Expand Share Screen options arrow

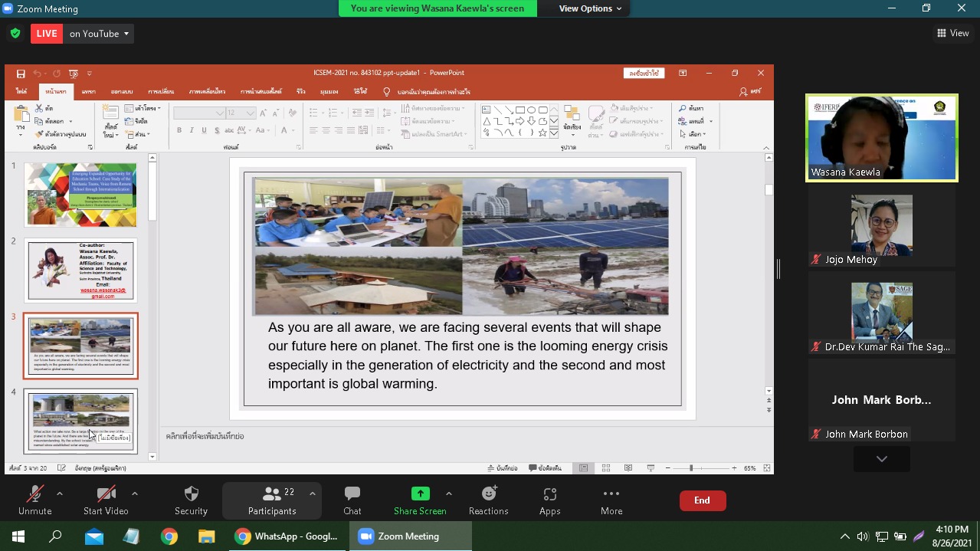(x=449, y=494)
